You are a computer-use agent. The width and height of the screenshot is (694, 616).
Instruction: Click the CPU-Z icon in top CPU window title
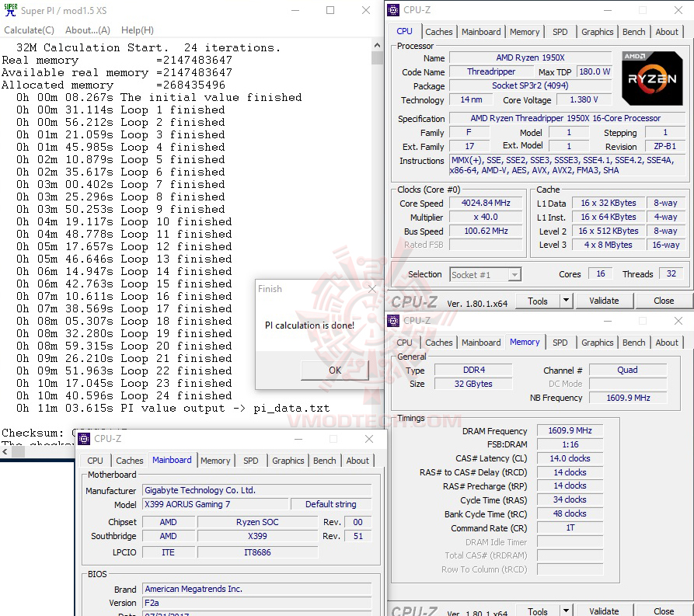coord(393,10)
